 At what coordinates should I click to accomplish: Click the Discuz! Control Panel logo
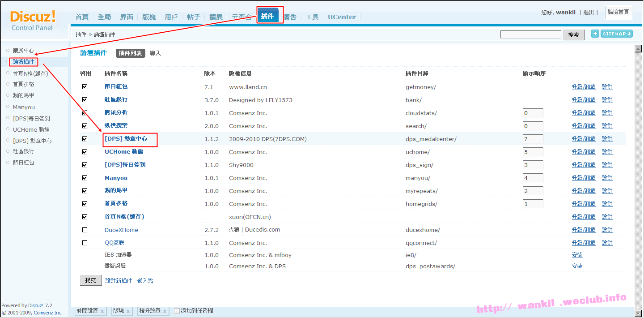[33, 21]
